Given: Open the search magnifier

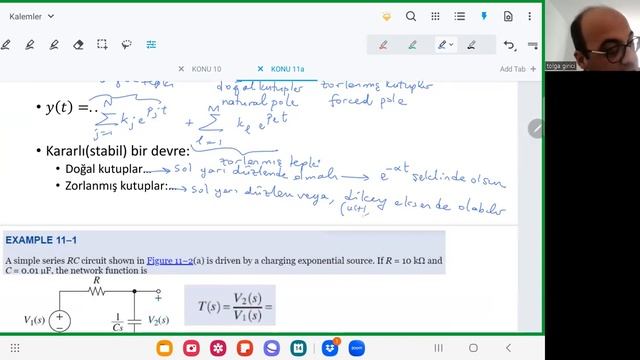Looking at the screenshot, I should (411, 16).
